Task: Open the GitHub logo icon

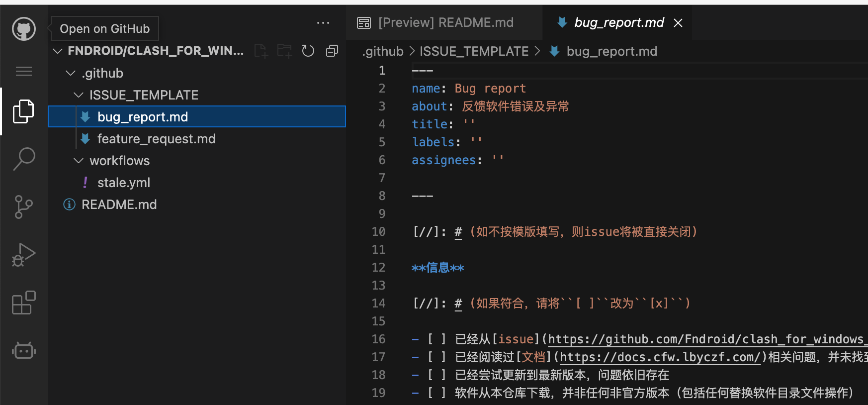Action: coord(24,29)
